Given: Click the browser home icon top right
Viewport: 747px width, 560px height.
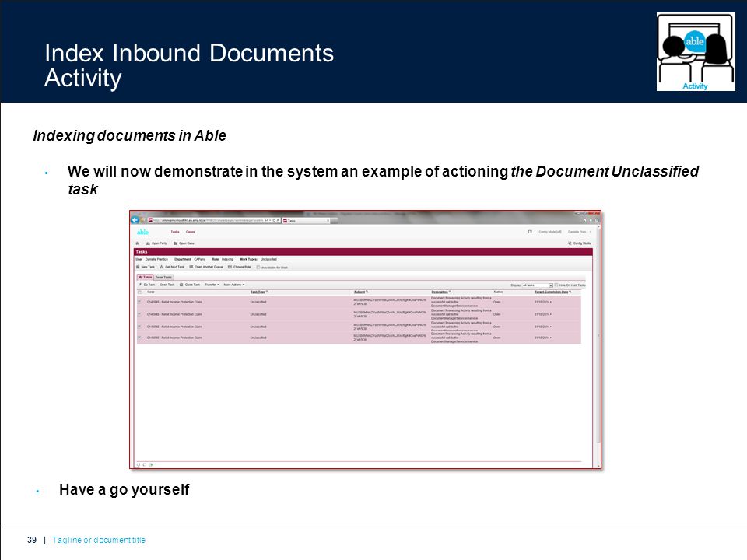Looking at the screenshot, I should (584, 220).
